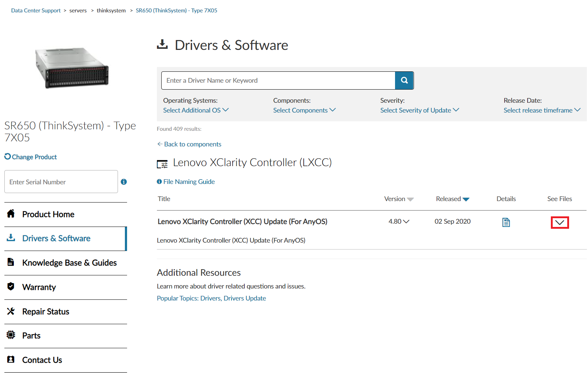Focus the Enter Serial Number field
Screen dimensions: 588x373
click(61, 182)
